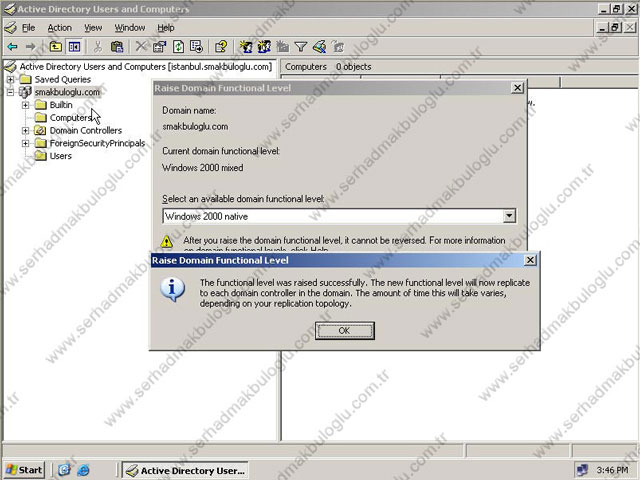
Task: Click the Back arrow toolbar icon
Action: click(13, 47)
